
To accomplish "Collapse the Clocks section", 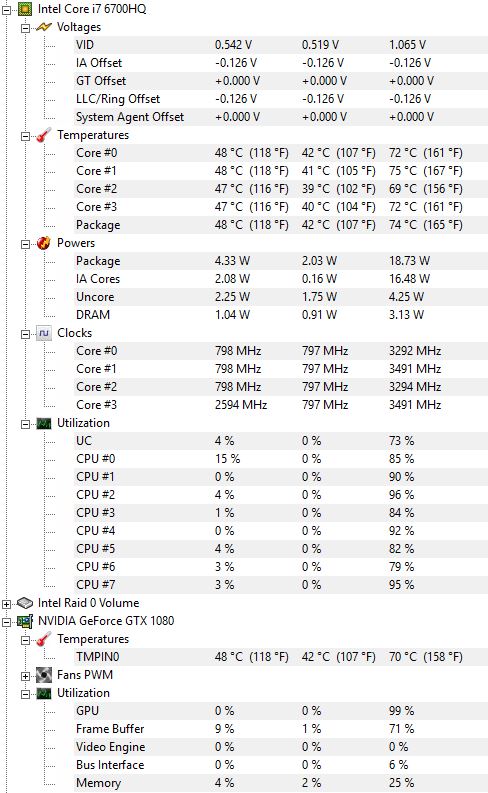I will pos(25,334).
